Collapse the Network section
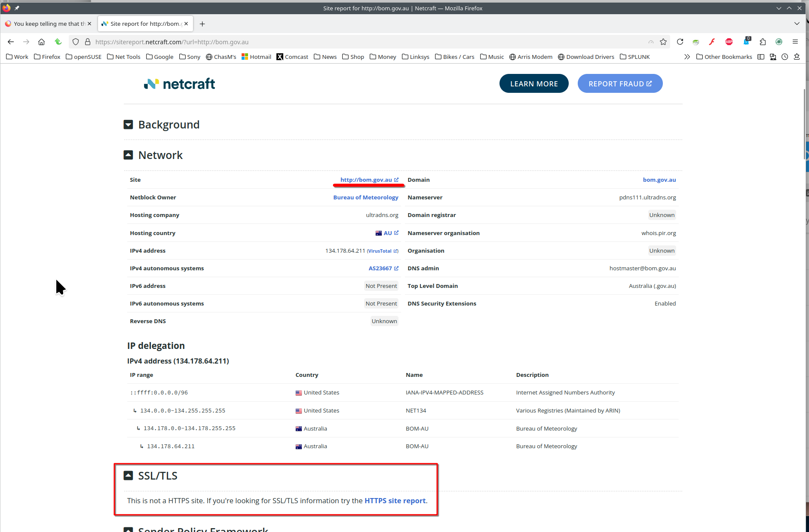 [x=128, y=155]
